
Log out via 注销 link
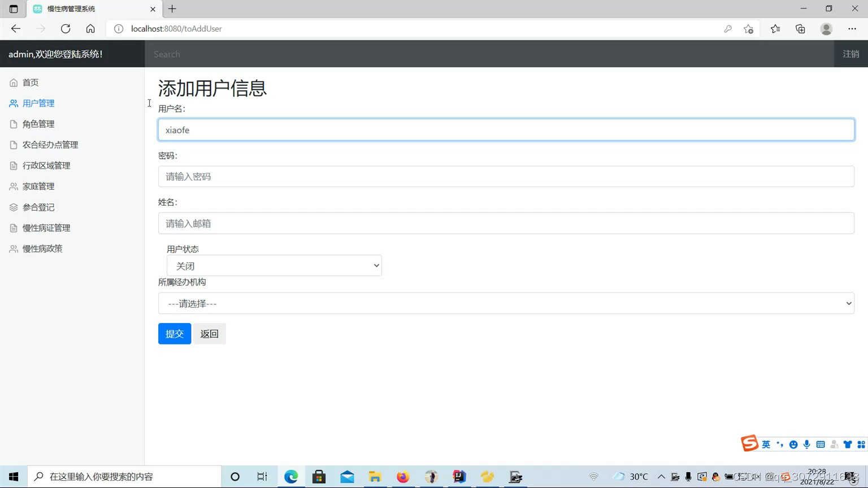(851, 54)
